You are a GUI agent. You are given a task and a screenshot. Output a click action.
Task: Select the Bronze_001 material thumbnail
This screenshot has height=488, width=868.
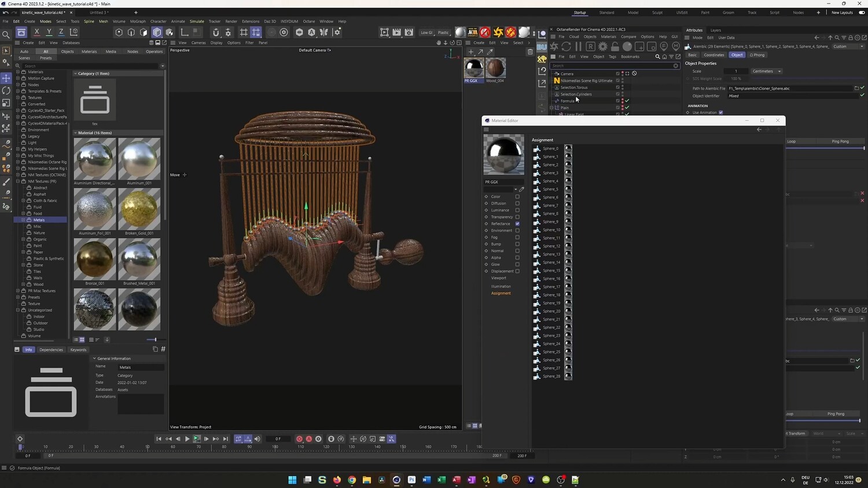pos(95,259)
